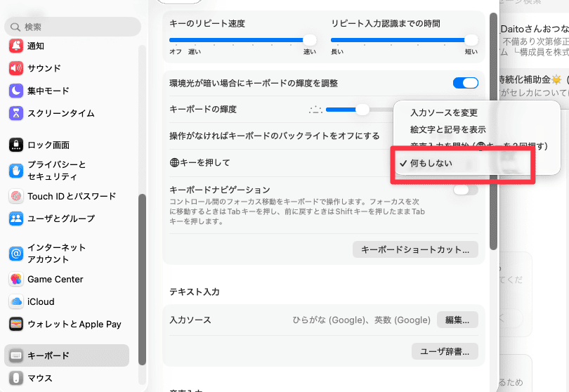Click the iCloud cloud icon

(x=16, y=301)
